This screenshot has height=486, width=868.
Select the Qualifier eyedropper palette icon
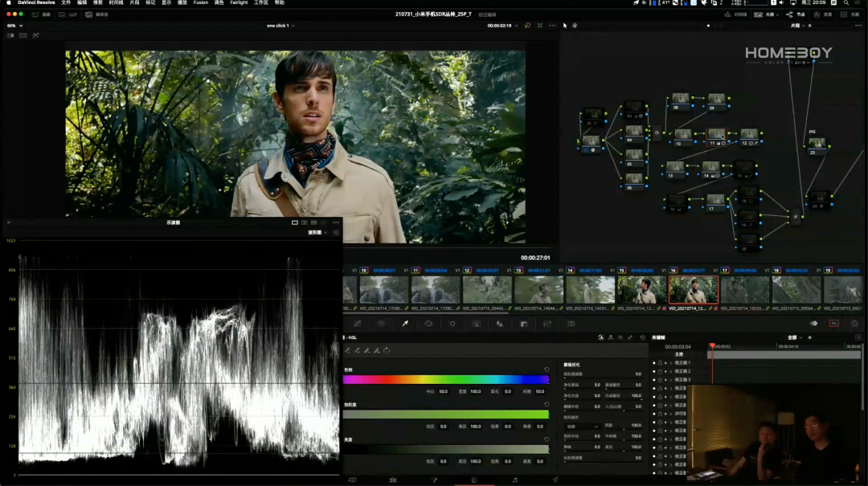(x=405, y=324)
